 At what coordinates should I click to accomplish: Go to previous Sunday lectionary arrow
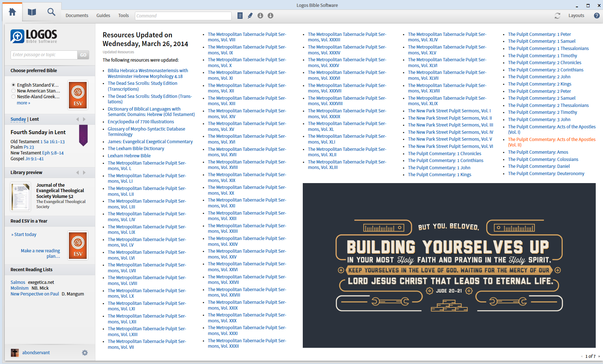click(x=77, y=119)
